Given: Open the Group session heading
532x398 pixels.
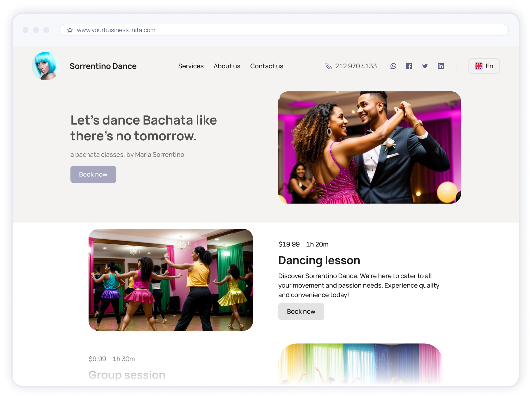Looking at the screenshot, I should tap(127, 375).
